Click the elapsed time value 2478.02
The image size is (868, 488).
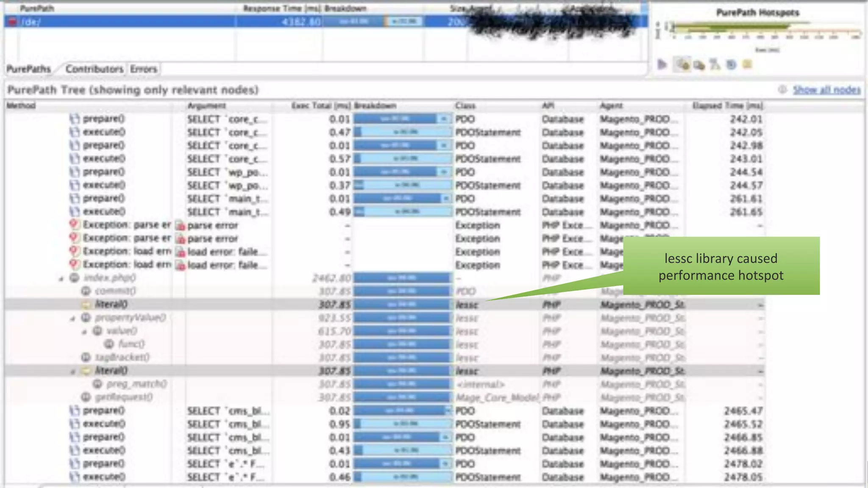click(743, 464)
